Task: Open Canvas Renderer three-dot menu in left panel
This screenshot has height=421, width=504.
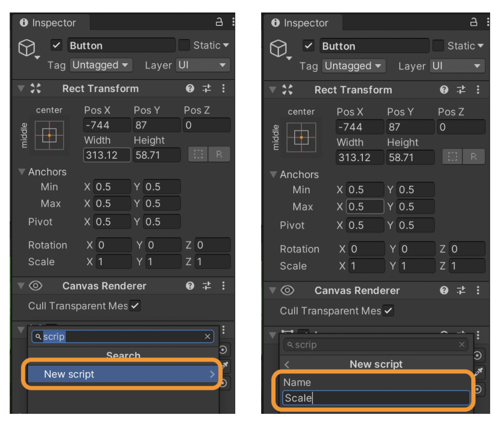Action: (x=223, y=285)
